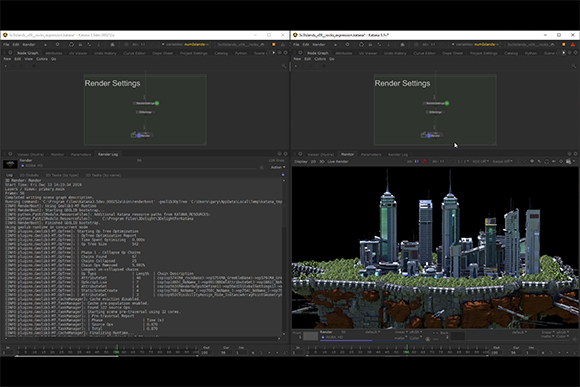Select blue Render node in right Node Graph

click(x=434, y=135)
